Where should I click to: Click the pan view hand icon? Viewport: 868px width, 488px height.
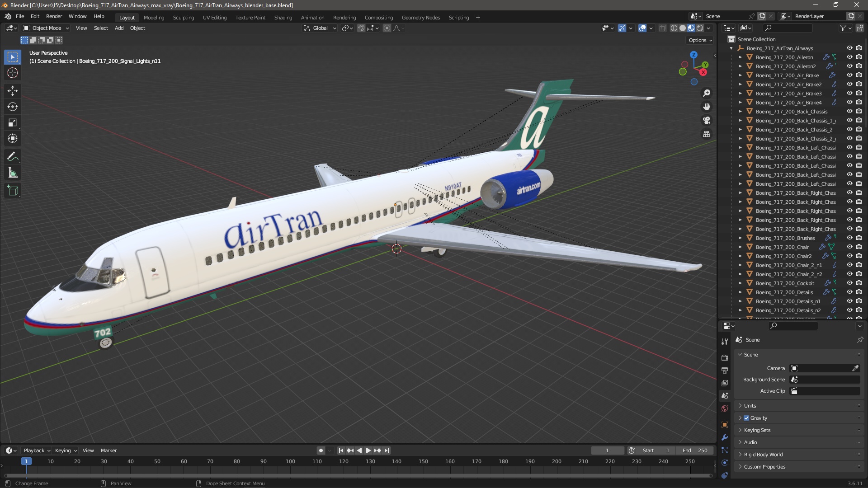point(706,107)
